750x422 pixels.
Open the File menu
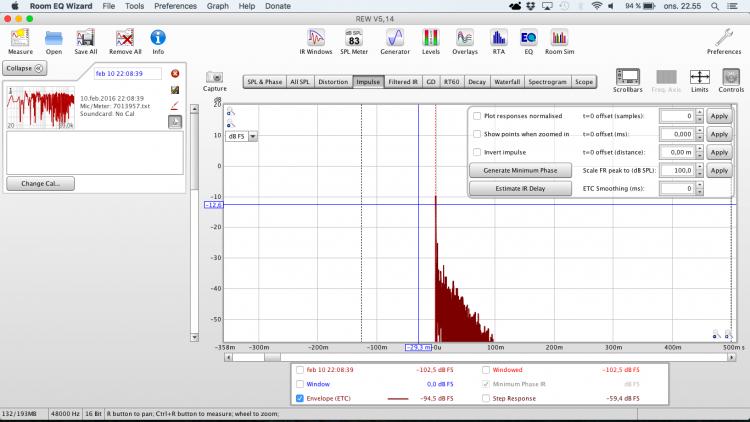point(109,6)
